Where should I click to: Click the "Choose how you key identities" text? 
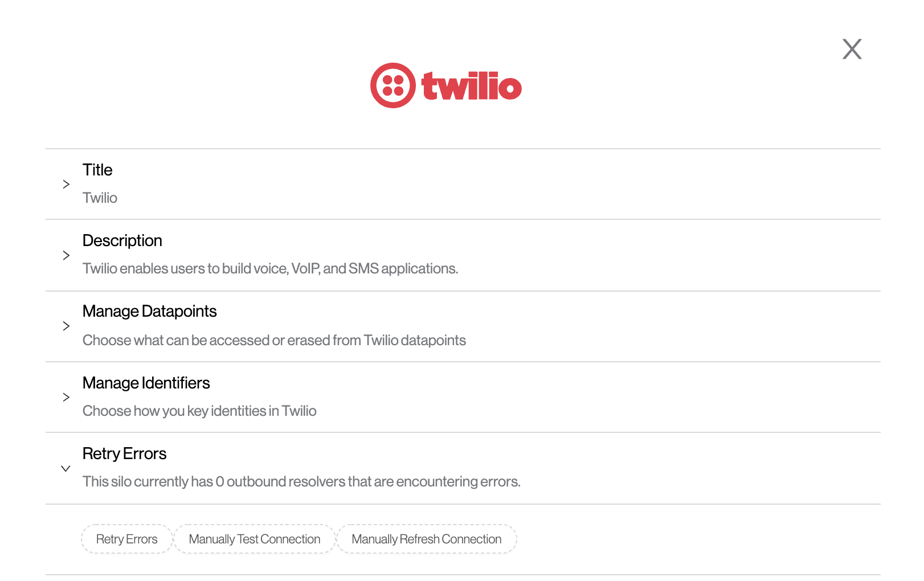[199, 411]
